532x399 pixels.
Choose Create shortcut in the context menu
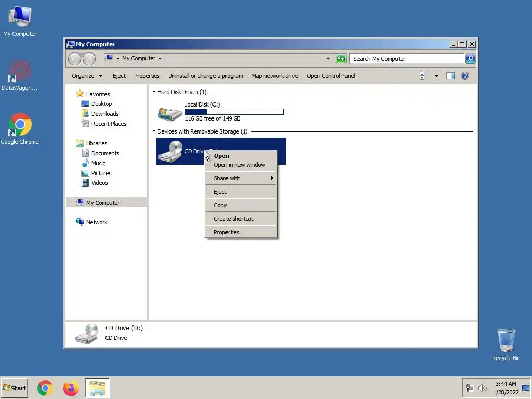(241, 219)
